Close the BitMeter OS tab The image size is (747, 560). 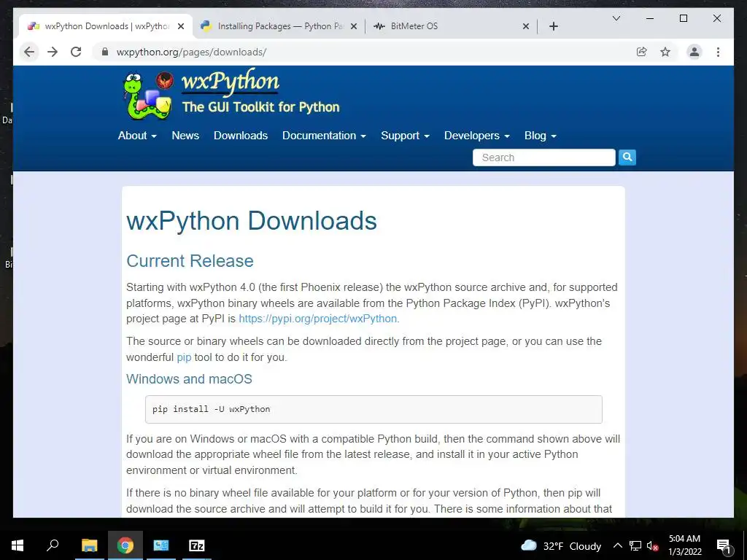[525, 26]
